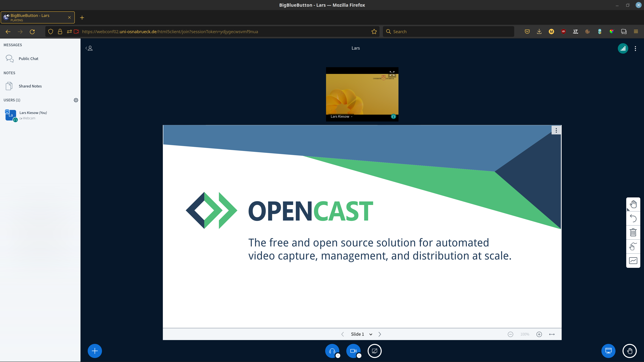Toggle palm rejection on the whiteboard
The width and height of the screenshot is (644, 362).
(x=633, y=247)
